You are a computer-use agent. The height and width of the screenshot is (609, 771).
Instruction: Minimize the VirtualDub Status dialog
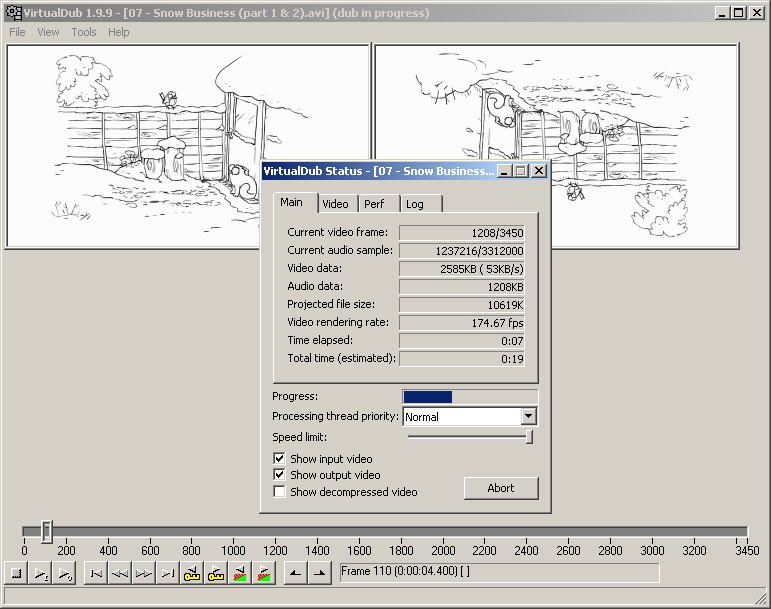504,171
